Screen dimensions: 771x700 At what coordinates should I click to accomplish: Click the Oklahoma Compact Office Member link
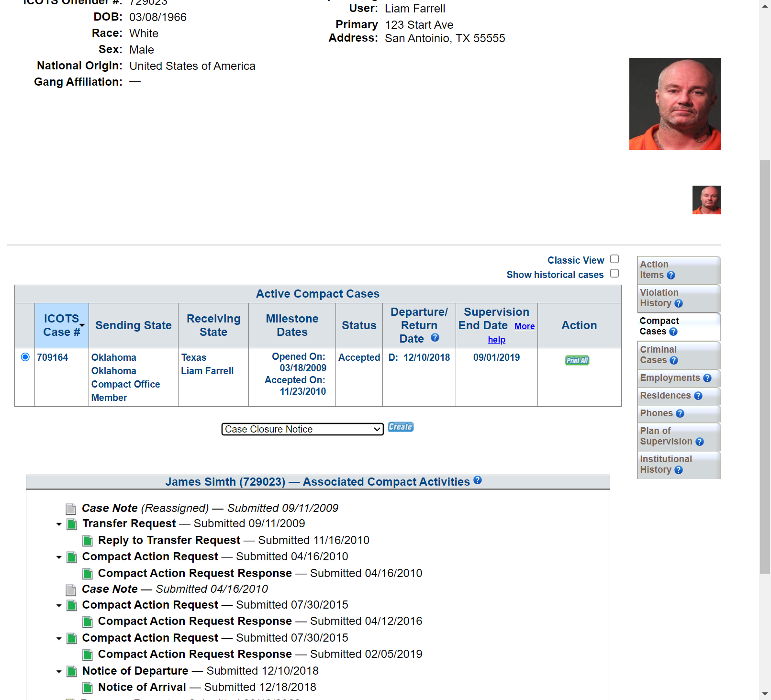pos(125,384)
